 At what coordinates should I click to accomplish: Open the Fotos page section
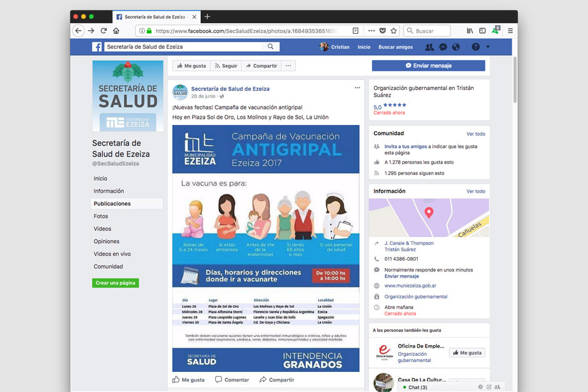click(x=101, y=216)
